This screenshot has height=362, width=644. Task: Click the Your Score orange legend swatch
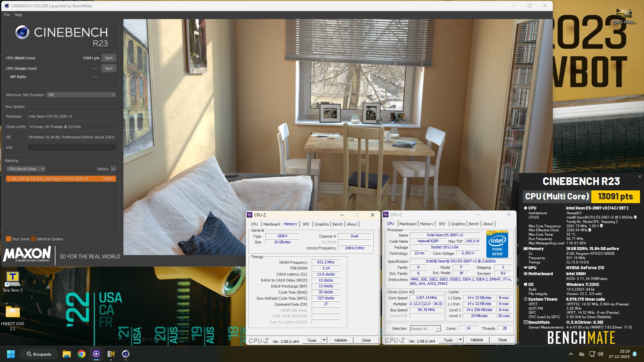(x=8, y=239)
